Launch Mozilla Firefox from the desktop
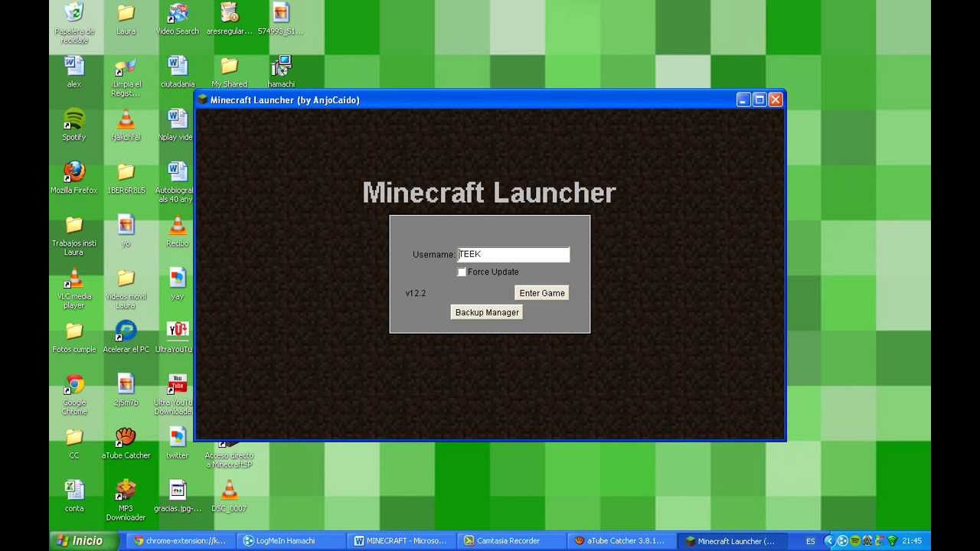The height and width of the screenshot is (551, 980). tap(74, 178)
